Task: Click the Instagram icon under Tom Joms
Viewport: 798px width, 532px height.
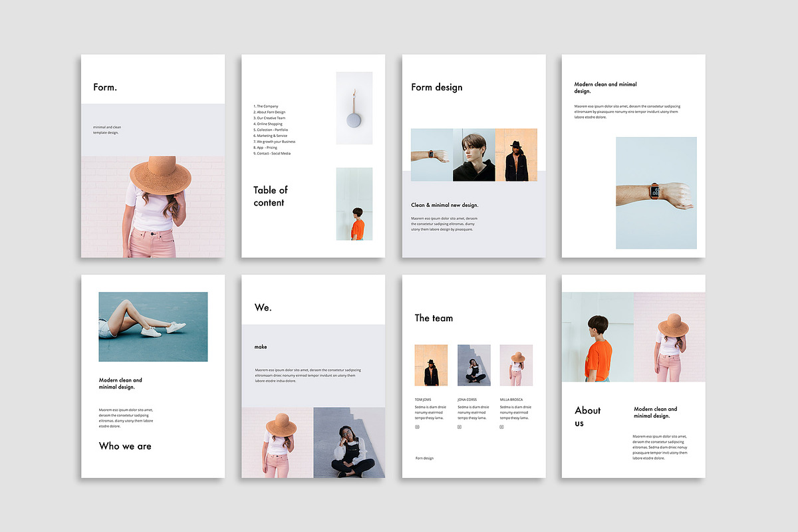Action: [417, 427]
